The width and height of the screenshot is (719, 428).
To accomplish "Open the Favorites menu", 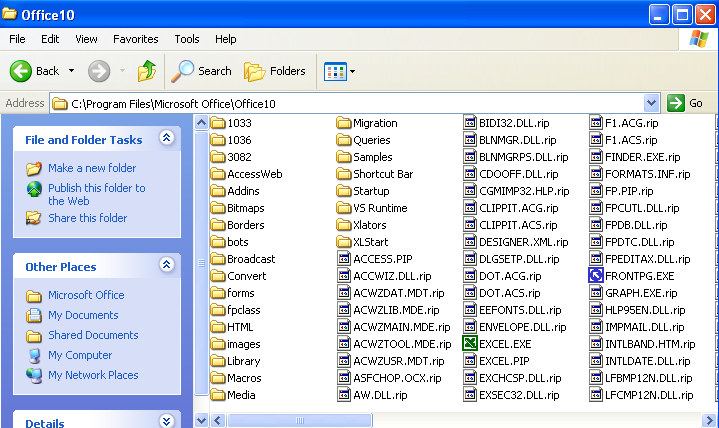I will [136, 39].
